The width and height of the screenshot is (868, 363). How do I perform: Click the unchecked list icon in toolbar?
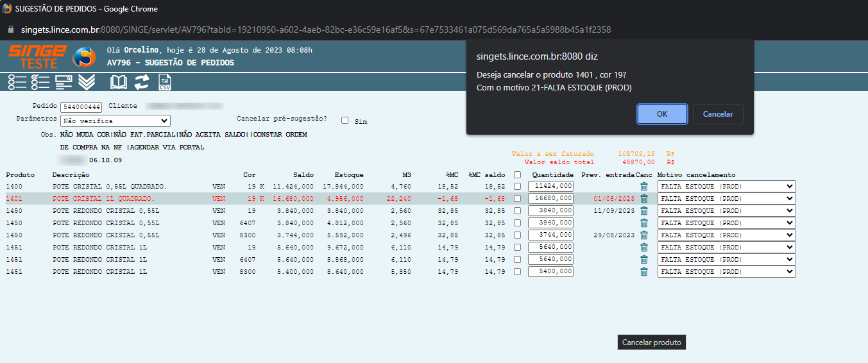(17, 82)
